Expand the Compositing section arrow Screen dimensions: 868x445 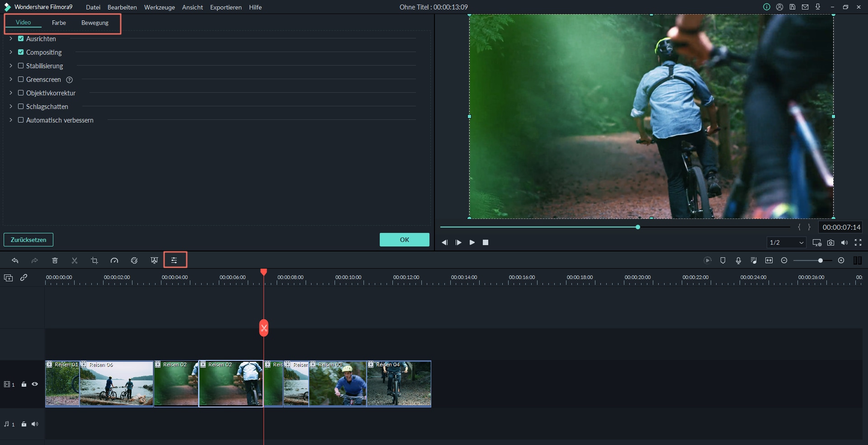click(11, 52)
